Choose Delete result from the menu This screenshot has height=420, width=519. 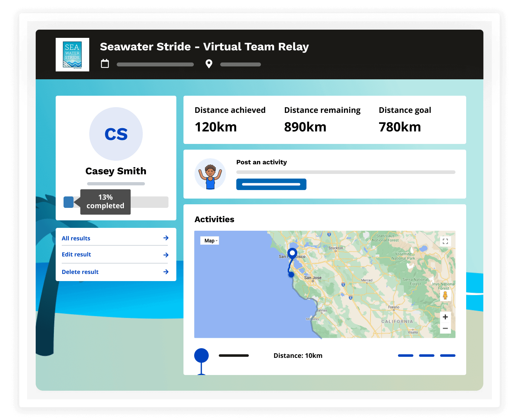tap(80, 272)
